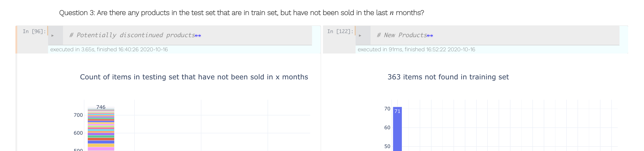Click the 746 value label above the stacked bar
The width and height of the screenshot is (644, 151).
click(100, 107)
